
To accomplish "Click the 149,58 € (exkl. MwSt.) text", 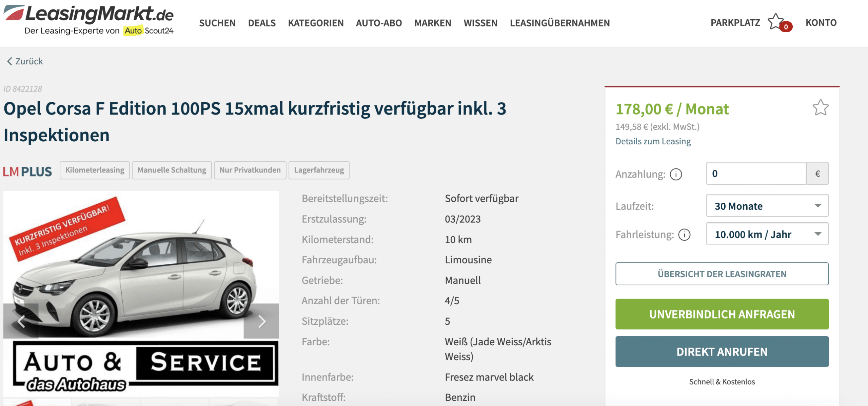I will click(657, 127).
